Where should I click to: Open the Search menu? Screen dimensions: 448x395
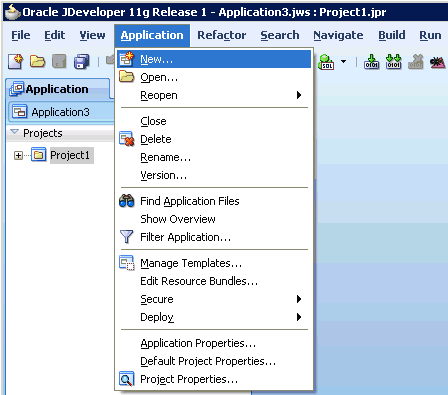point(280,35)
